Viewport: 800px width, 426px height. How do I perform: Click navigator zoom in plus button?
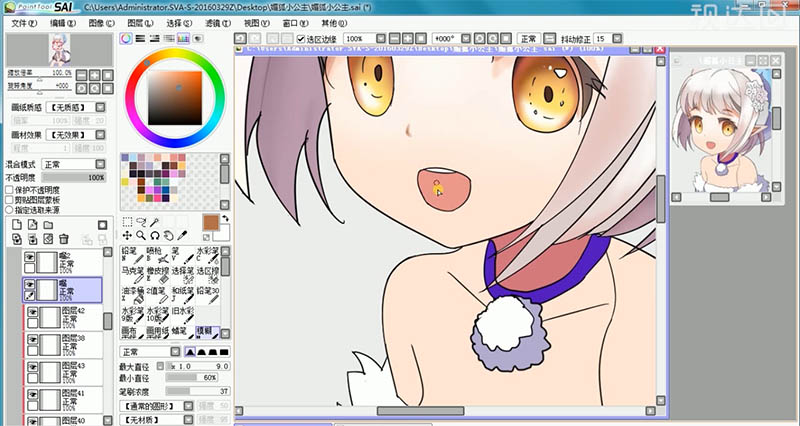point(95,76)
